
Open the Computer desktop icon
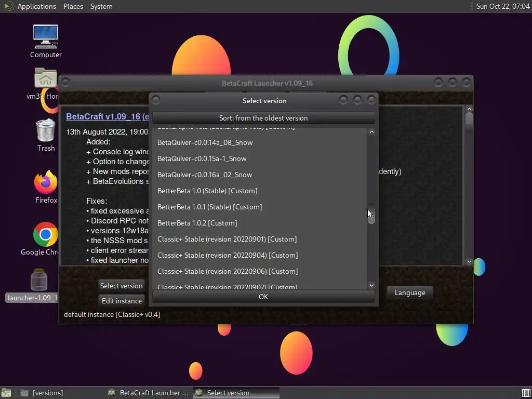[x=46, y=41]
